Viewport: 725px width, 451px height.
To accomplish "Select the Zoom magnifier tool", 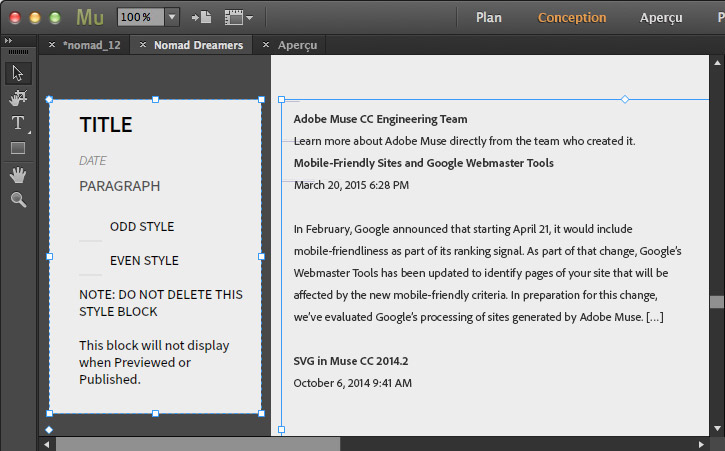I will point(18,200).
